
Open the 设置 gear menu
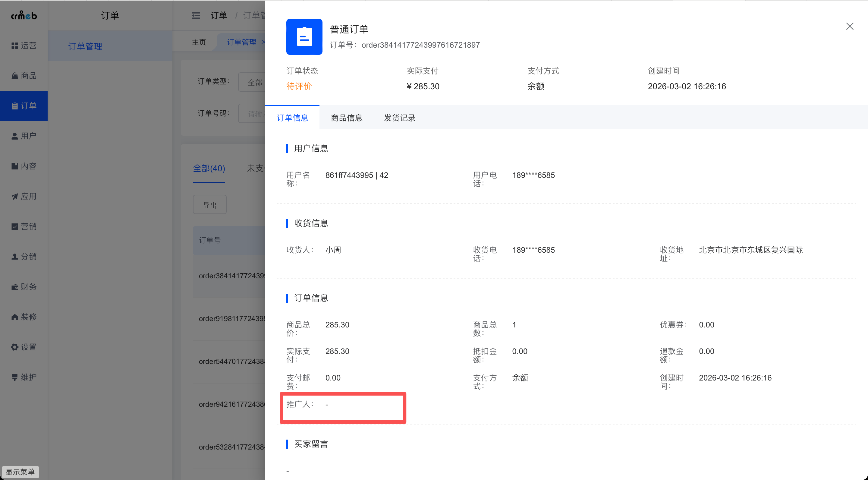pos(24,347)
